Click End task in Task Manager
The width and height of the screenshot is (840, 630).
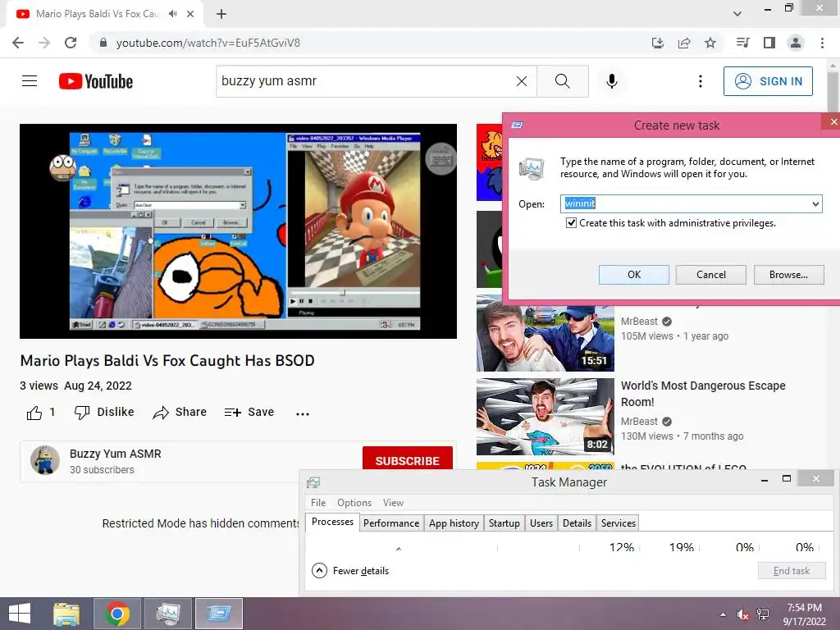click(792, 571)
